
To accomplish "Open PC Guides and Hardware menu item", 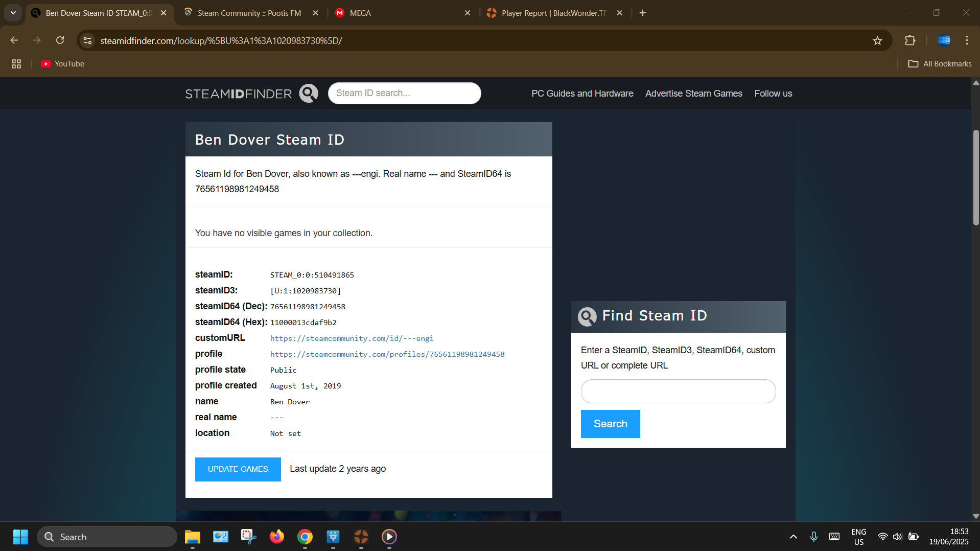I will (x=582, y=94).
